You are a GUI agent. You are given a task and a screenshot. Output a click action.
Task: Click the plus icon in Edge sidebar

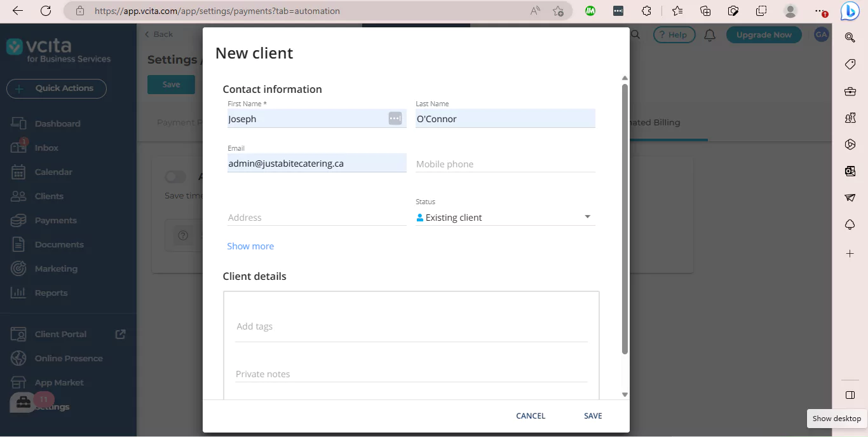[x=850, y=253]
